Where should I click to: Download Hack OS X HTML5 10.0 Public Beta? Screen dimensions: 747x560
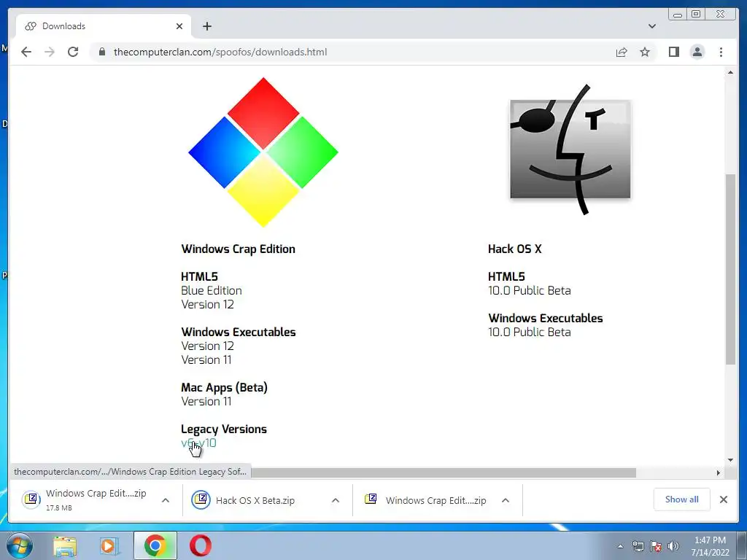click(530, 290)
